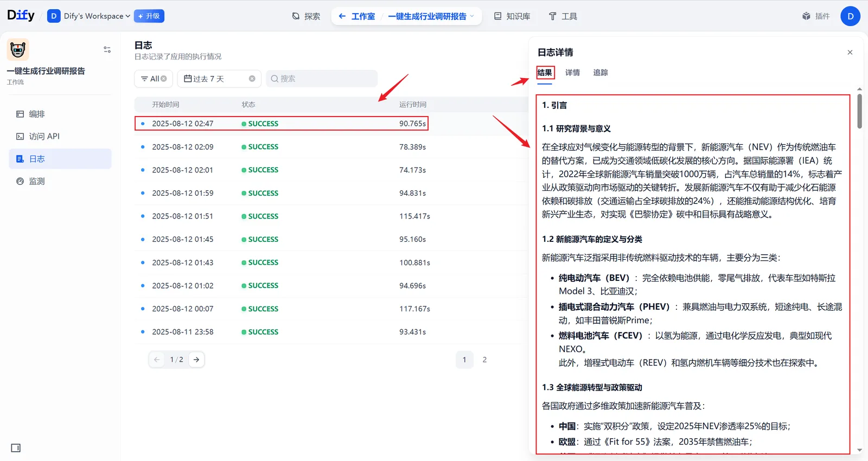Open the 监测 monitoring page
This screenshot has width=868, height=461.
coord(60,181)
